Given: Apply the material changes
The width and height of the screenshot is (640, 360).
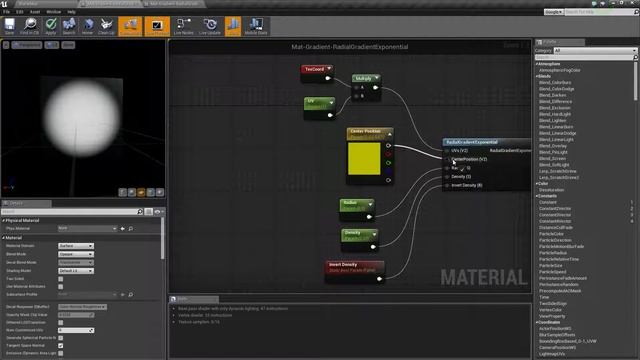Looking at the screenshot, I should point(51,26).
